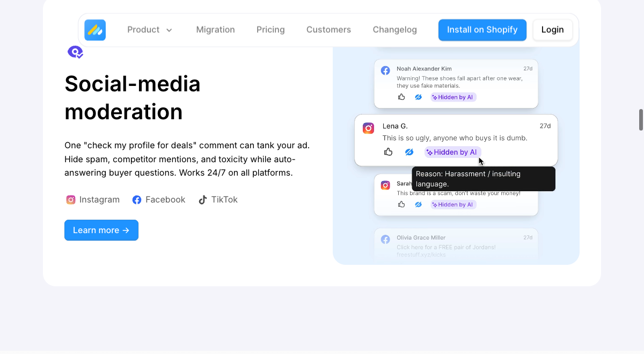
Task: Toggle visibility of Noah's hidden comment
Action: coord(418,97)
